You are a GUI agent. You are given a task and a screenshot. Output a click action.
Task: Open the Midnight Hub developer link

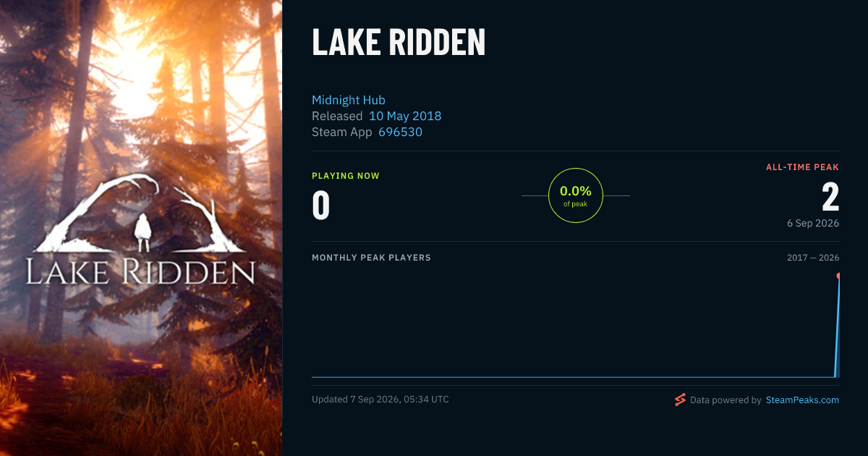pyautogui.click(x=349, y=100)
